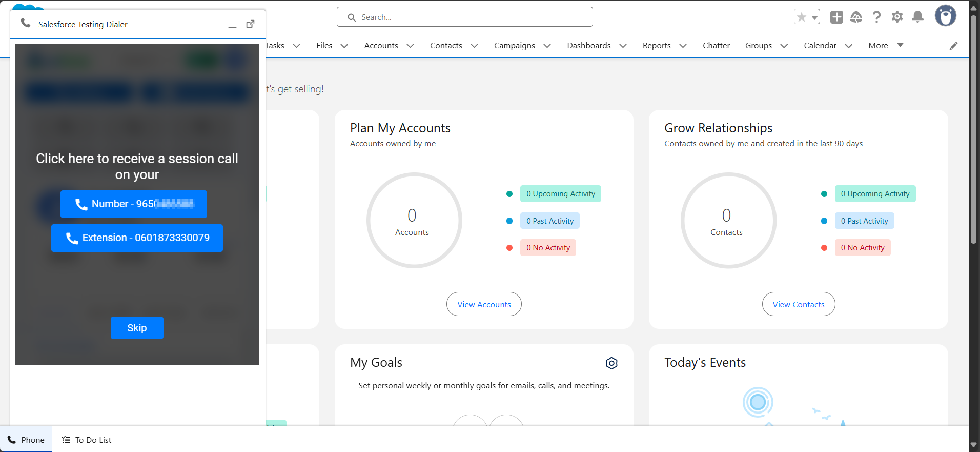
Task: Expand the Calendar tab chevron
Action: point(848,46)
